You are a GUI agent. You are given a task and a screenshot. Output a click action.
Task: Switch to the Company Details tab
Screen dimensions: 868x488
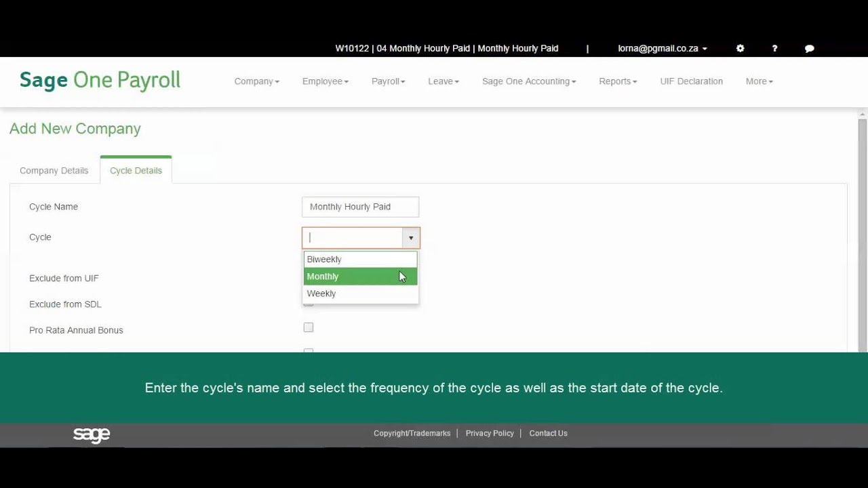(54, 171)
